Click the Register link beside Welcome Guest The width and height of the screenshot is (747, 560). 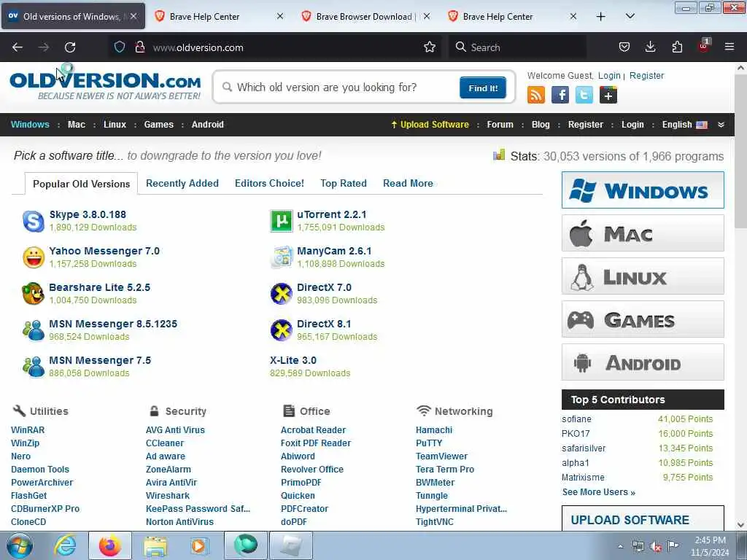pyautogui.click(x=646, y=75)
